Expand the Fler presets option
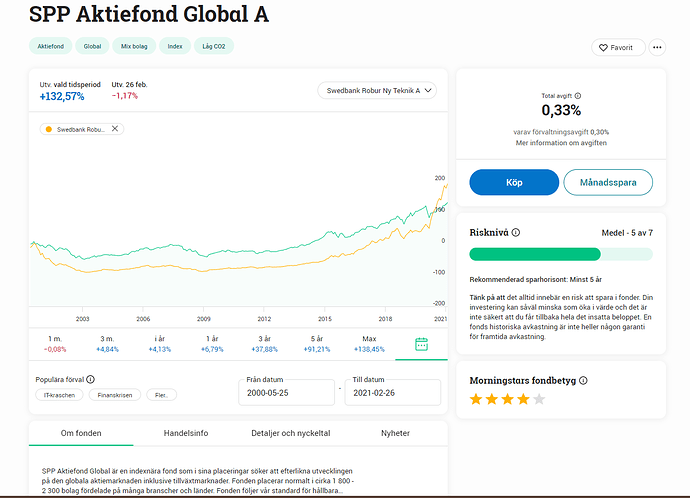The image size is (690, 498). pos(161,395)
